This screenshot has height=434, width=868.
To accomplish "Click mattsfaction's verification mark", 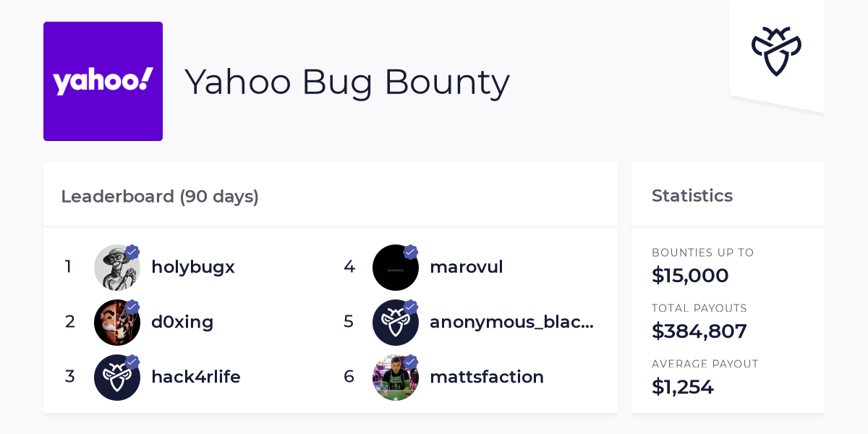I will click(411, 362).
